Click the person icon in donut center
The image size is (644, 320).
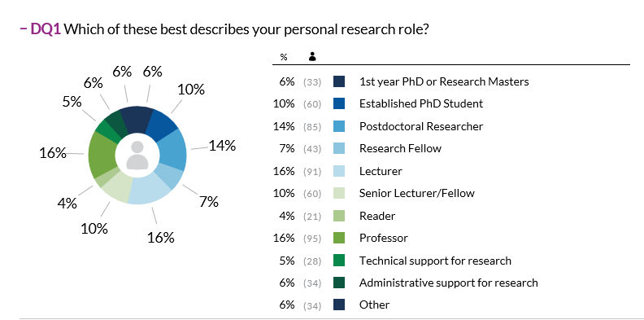[x=137, y=155]
